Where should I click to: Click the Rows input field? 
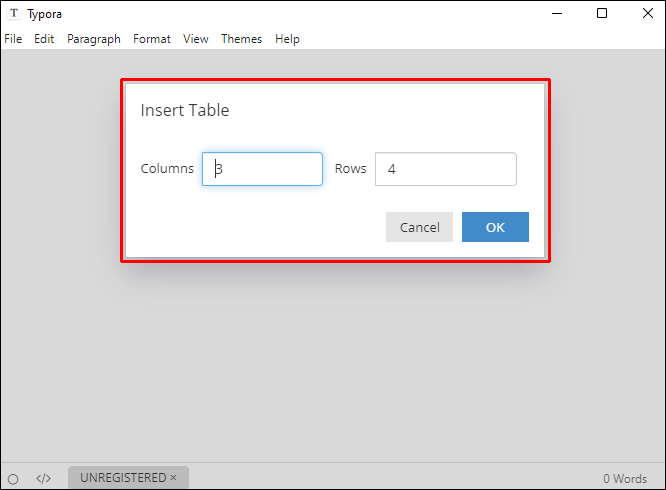(x=445, y=169)
